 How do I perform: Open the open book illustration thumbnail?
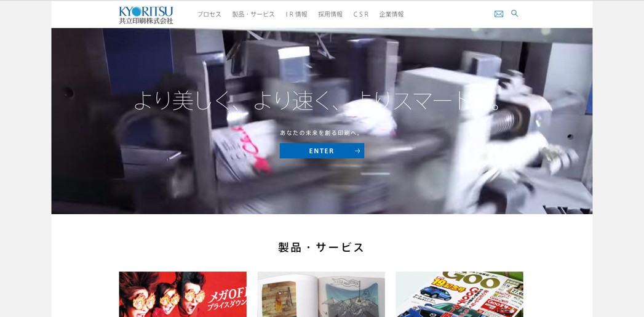point(321,294)
